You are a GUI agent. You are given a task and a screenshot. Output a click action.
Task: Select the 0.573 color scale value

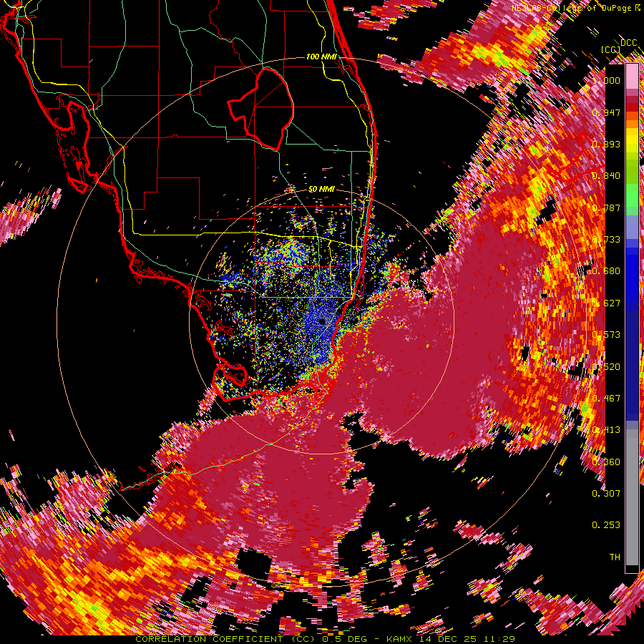606,335
